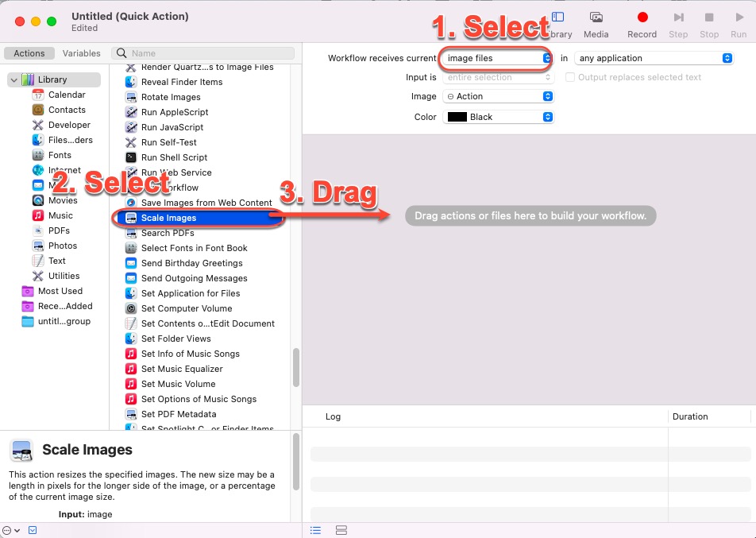This screenshot has width=756, height=538.
Task: Open the any application dropdown
Action: (x=653, y=57)
